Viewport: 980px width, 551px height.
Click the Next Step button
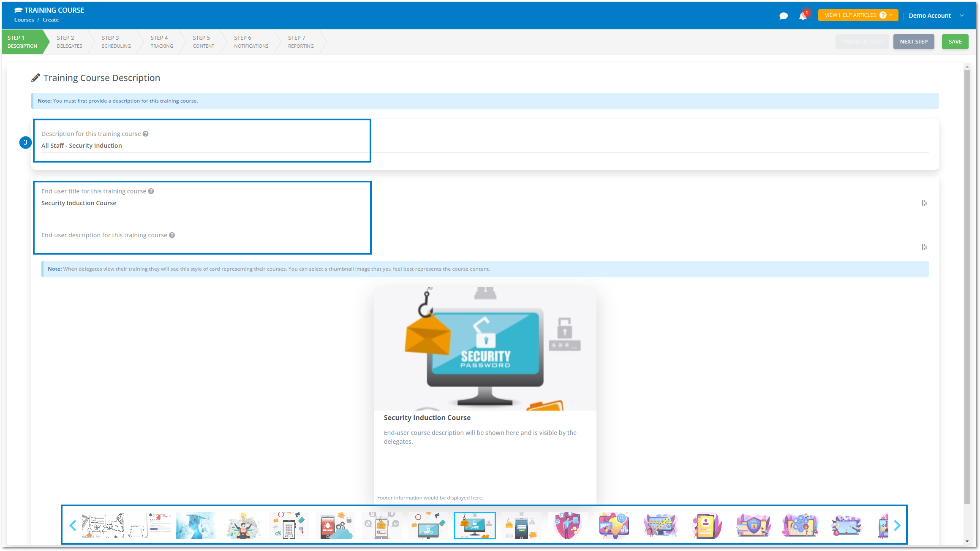(914, 42)
